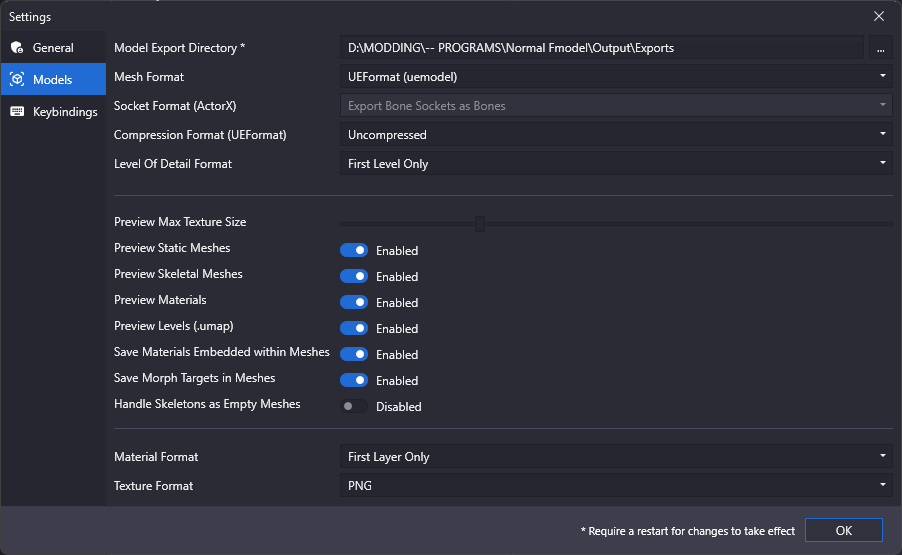Disable Preview Static Meshes toggle

pos(354,250)
